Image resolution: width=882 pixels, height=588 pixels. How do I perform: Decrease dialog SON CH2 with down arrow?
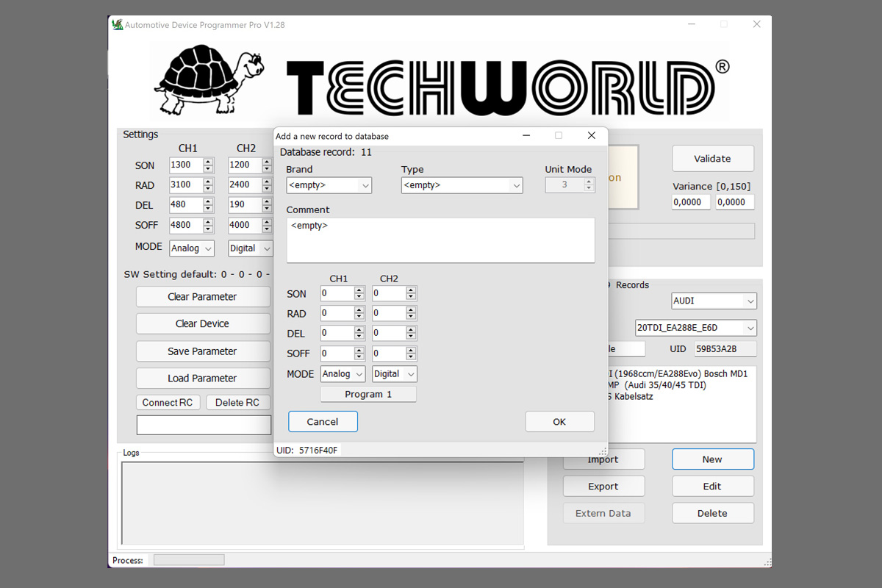[411, 298]
